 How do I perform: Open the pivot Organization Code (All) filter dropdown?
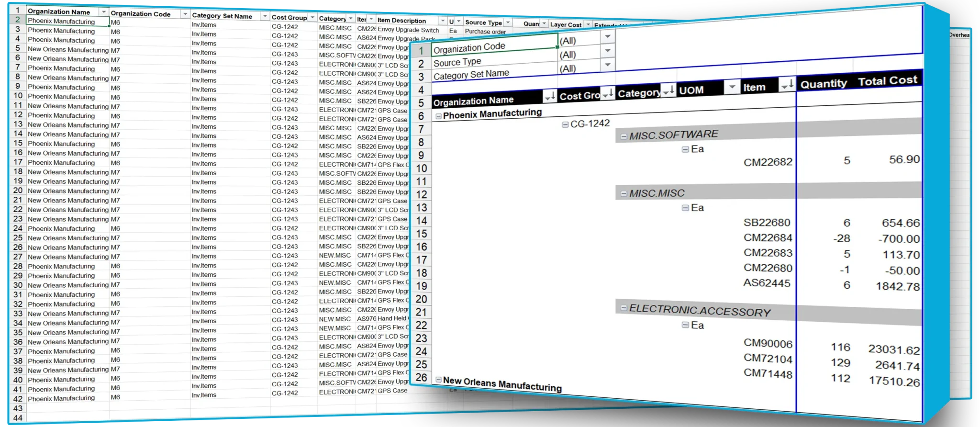(x=608, y=37)
